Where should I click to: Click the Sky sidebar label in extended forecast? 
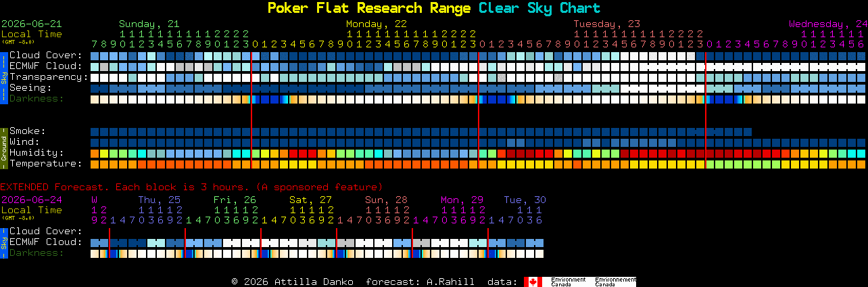(x=3, y=242)
